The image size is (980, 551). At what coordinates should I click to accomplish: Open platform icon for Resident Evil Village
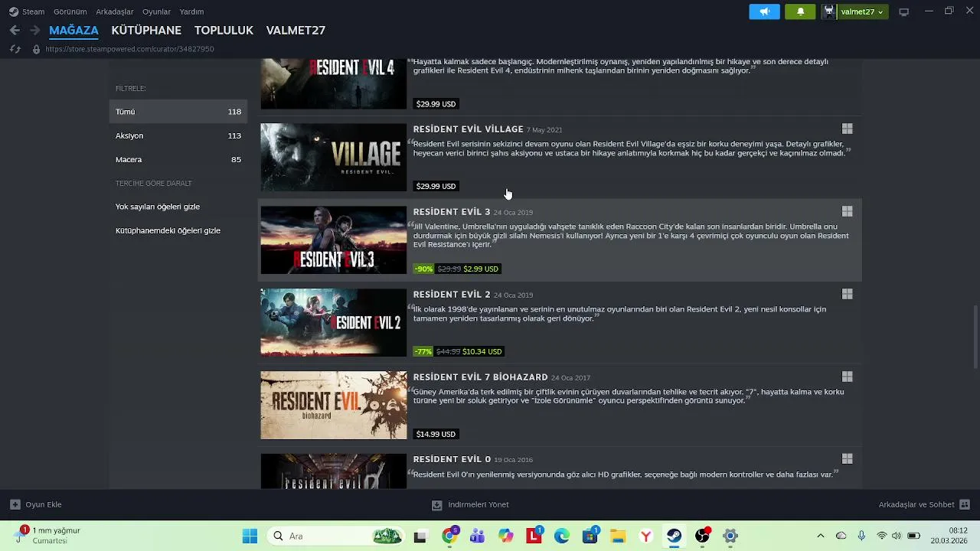847,129
